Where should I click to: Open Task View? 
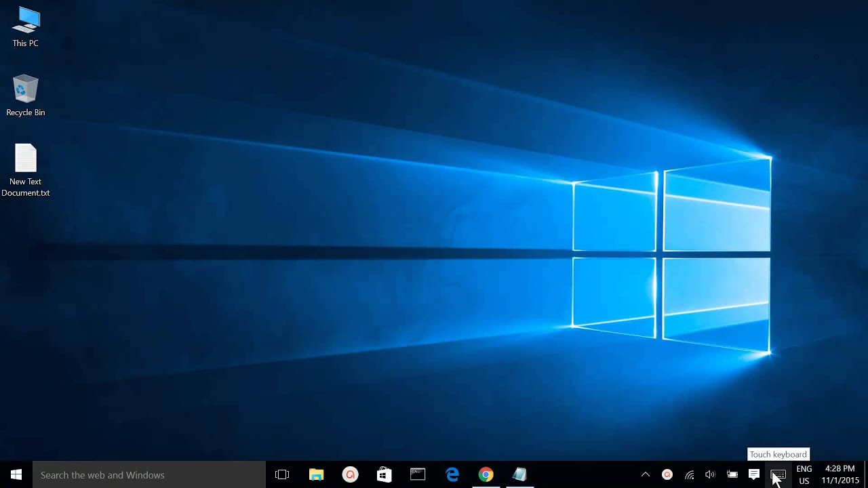pyautogui.click(x=282, y=474)
